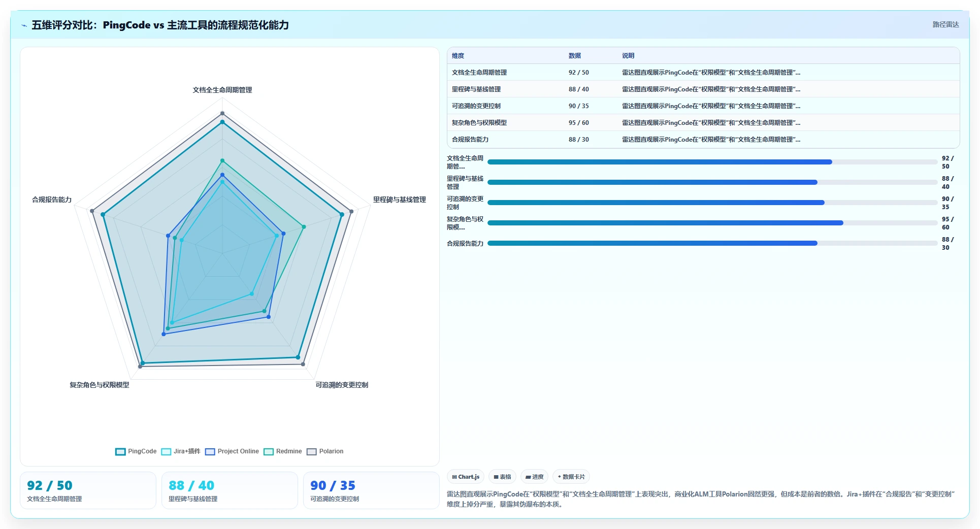This screenshot has height=529, width=980.
Task: Open the 90 / 35 可追溯的变更控制 stat card
Action: point(371,490)
